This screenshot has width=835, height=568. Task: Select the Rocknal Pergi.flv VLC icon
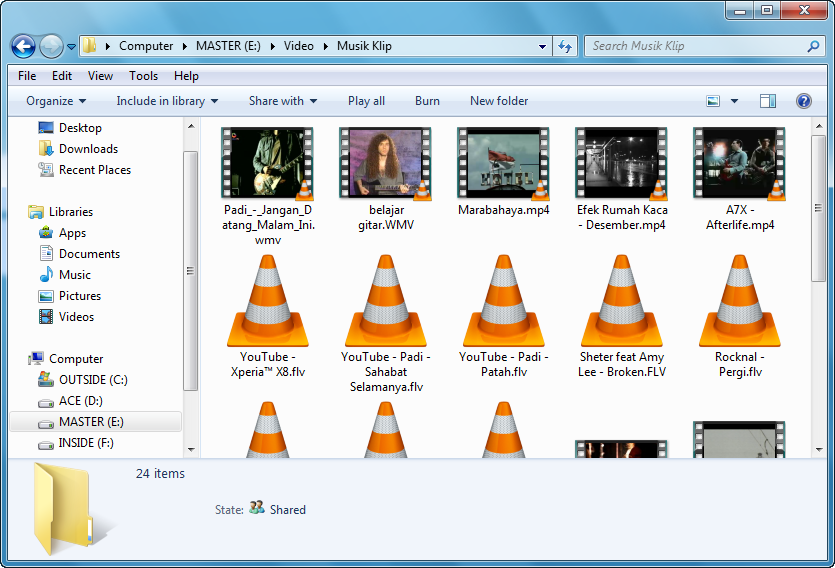pos(739,301)
